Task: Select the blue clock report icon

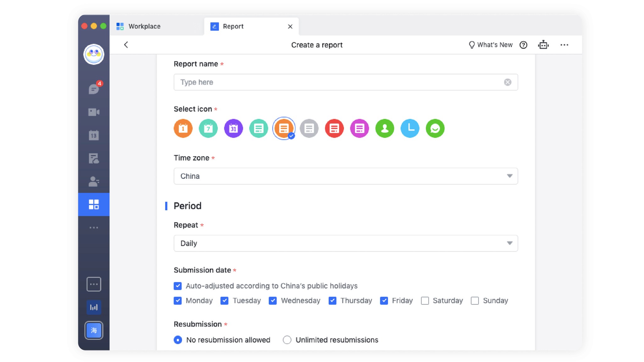Action: (410, 128)
